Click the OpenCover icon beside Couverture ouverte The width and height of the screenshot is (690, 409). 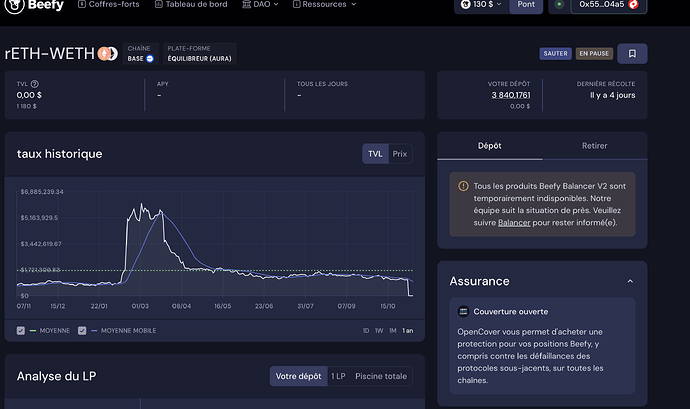[x=463, y=311]
